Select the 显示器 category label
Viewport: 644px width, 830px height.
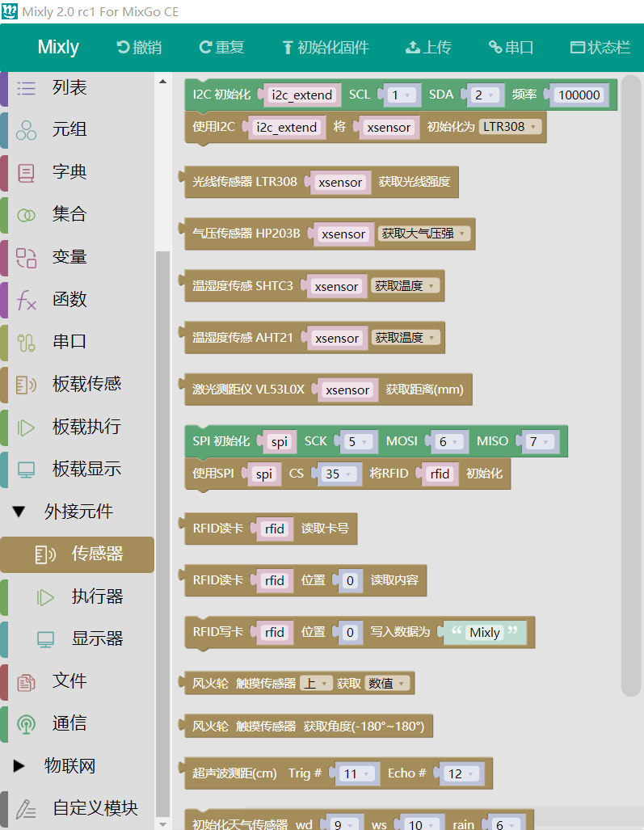click(97, 639)
